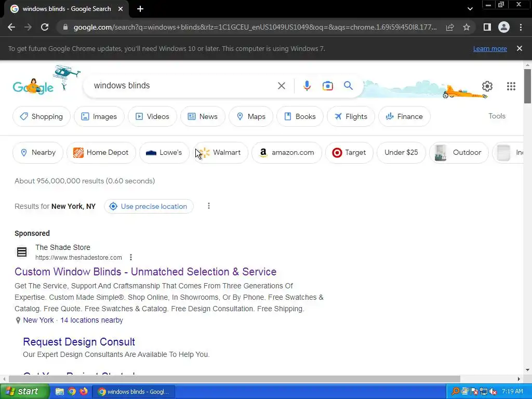
Task: Open the Chrome profile avatar
Action: coord(504,27)
